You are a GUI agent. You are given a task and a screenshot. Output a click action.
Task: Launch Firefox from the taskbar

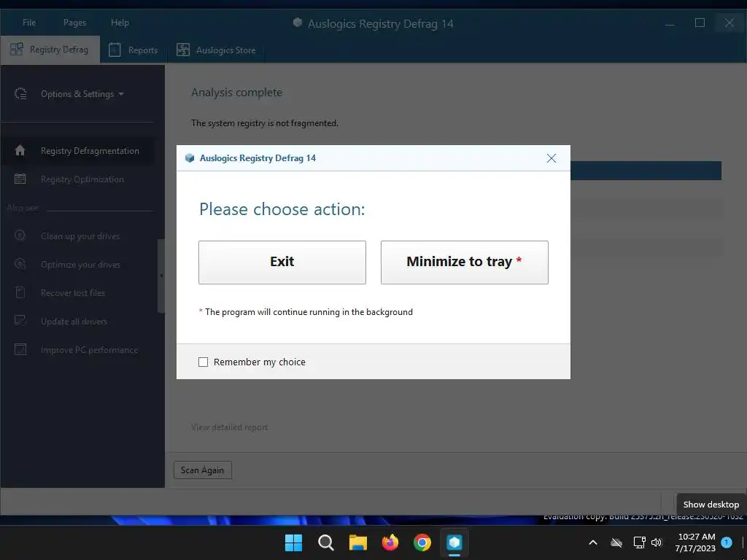[x=390, y=542]
